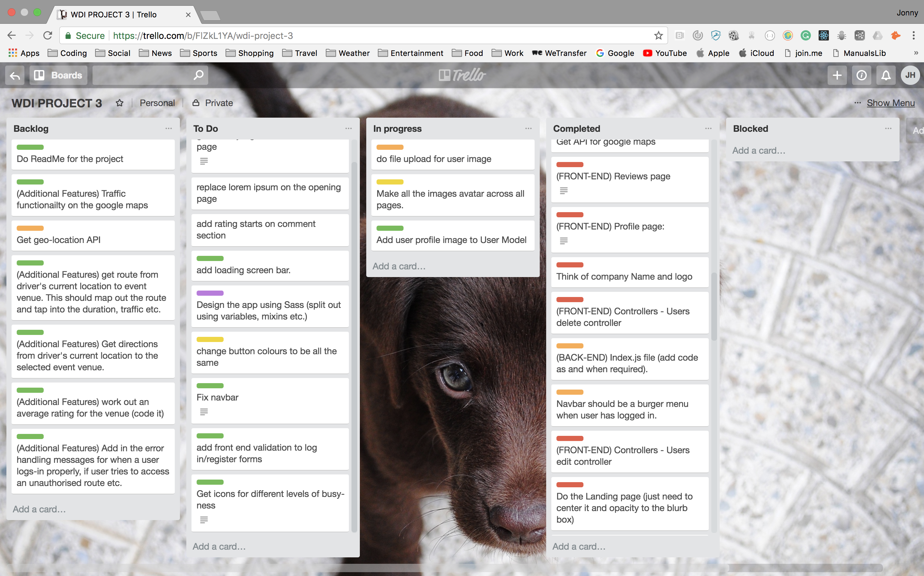Click the Trello logo
The image size is (924, 576).
(x=462, y=76)
